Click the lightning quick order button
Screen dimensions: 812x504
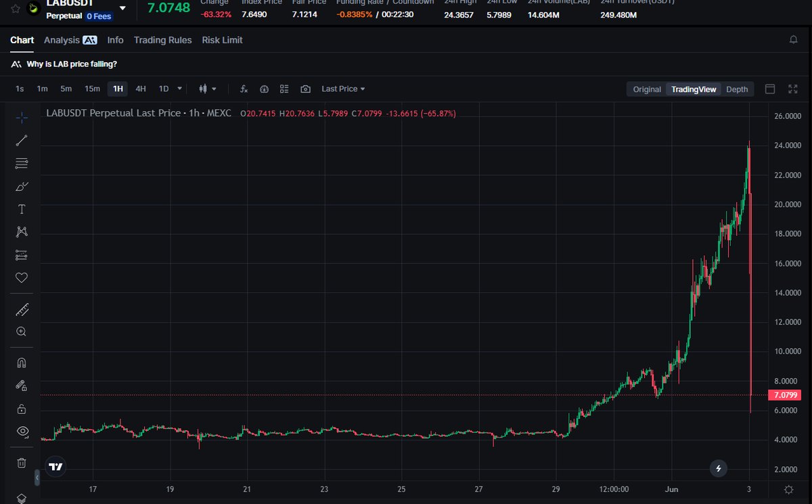tap(719, 467)
